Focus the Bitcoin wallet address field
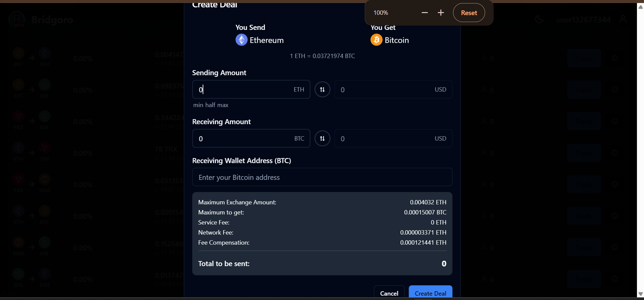This screenshot has width=644, height=300. pos(322,177)
